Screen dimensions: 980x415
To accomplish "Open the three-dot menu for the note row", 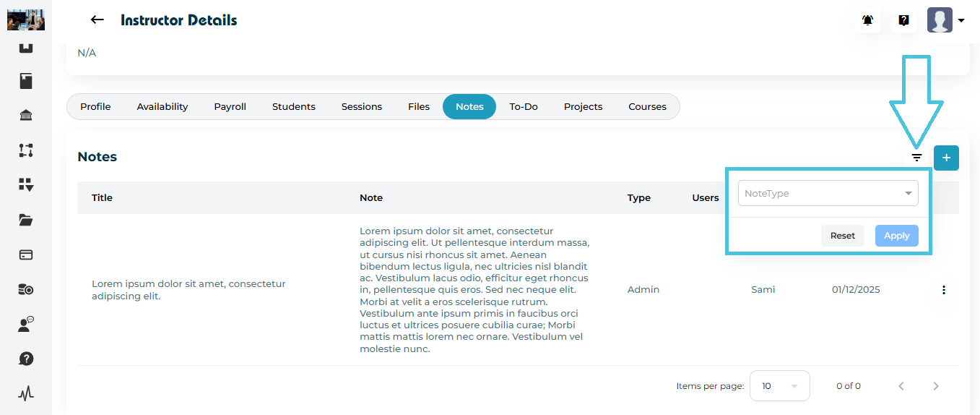I will point(944,290).
